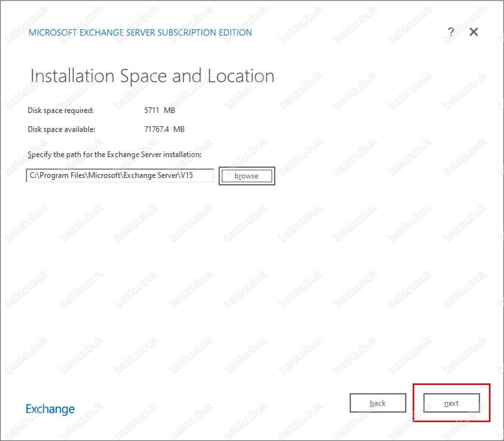
Task: Close the Exchange setup wizard
Action: pyautogui.click(x=473, y=32)
